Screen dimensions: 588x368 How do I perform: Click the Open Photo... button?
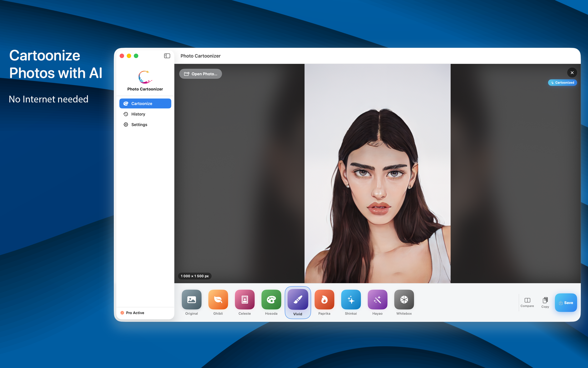coord(200,74)
